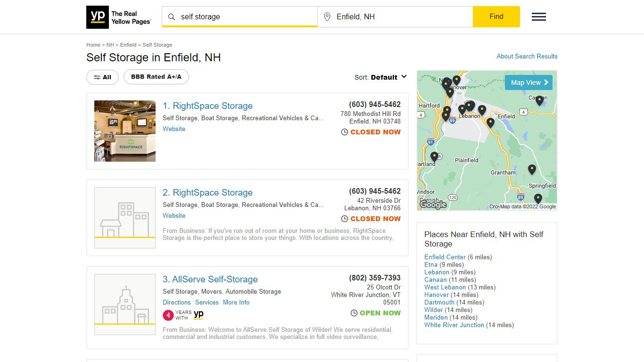
Task: Open About Search Results link
Action: point(527,56)
